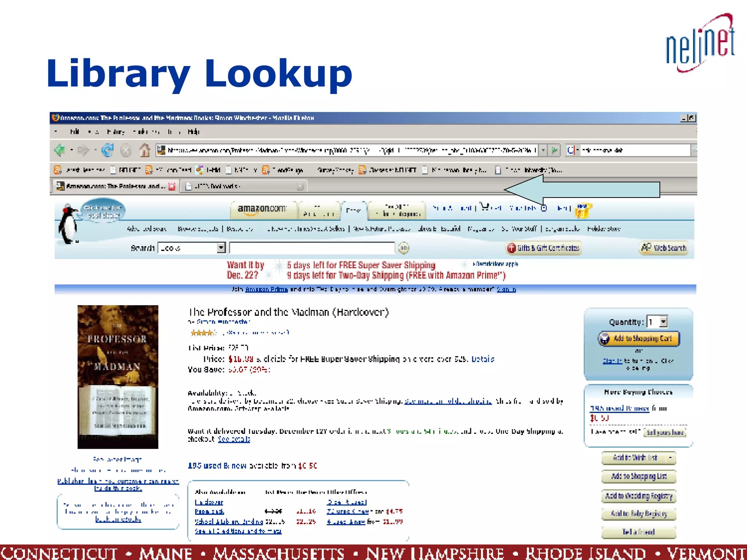747x560 pixels.
Task: Expand the Add to Wish List arrow
Action: click(x=670, y=458)
